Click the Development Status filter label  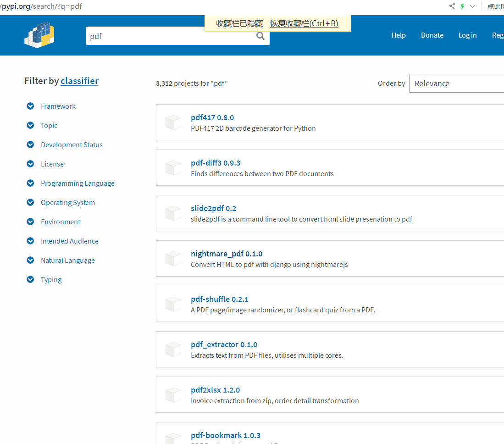point(72,144)
